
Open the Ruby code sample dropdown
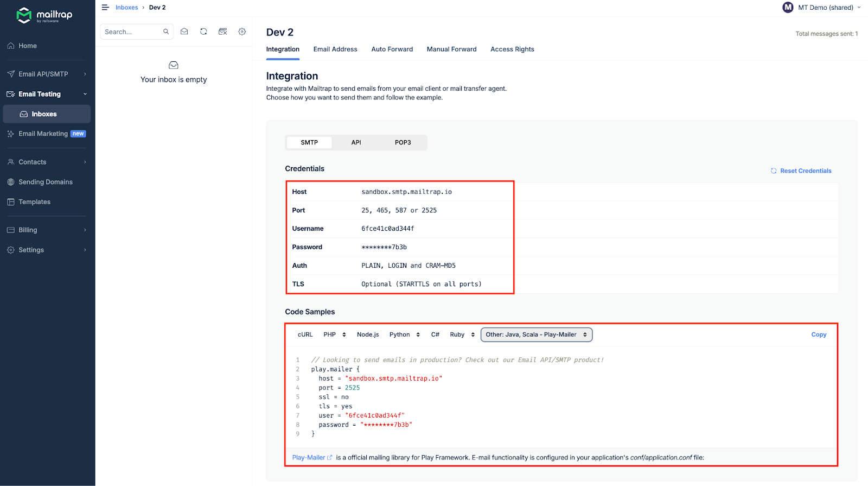click(x=462, y=334)
